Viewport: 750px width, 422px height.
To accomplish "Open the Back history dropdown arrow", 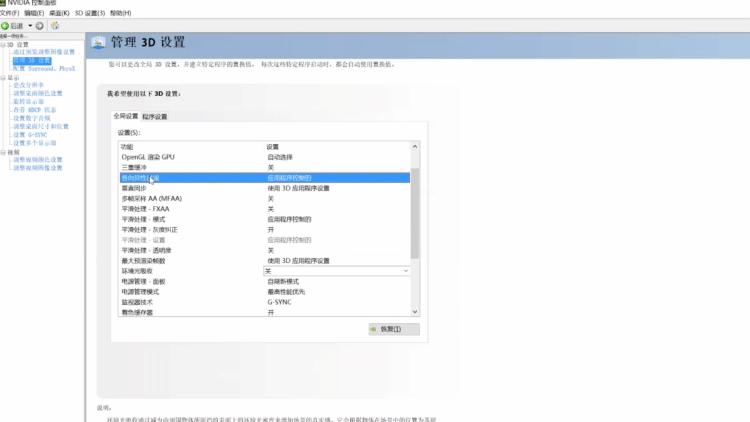I will (30, 26).
